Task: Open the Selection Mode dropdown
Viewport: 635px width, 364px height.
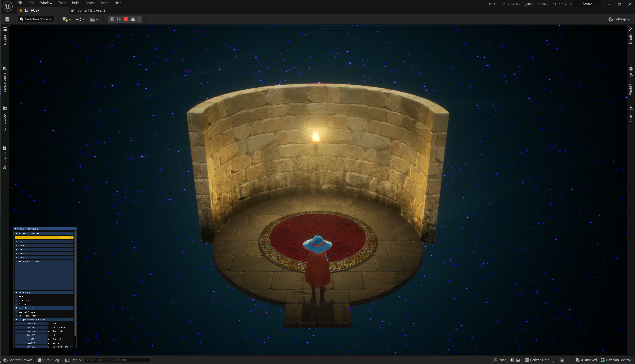Action: click(36, 19)
